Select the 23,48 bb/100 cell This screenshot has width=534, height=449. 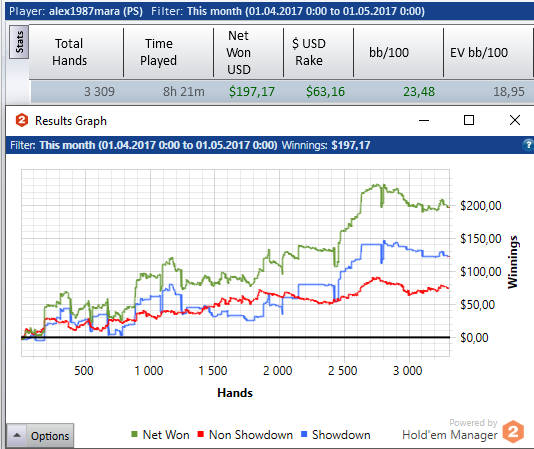coord(419,92)
